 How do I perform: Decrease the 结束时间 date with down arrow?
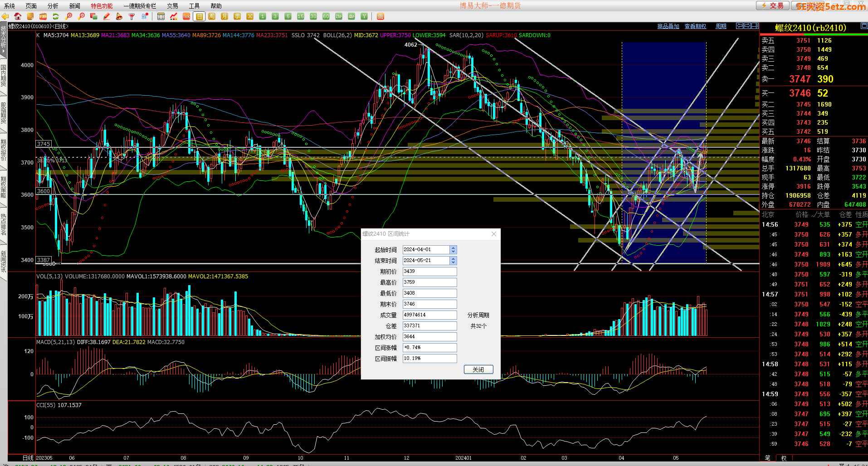click(453, 262)
